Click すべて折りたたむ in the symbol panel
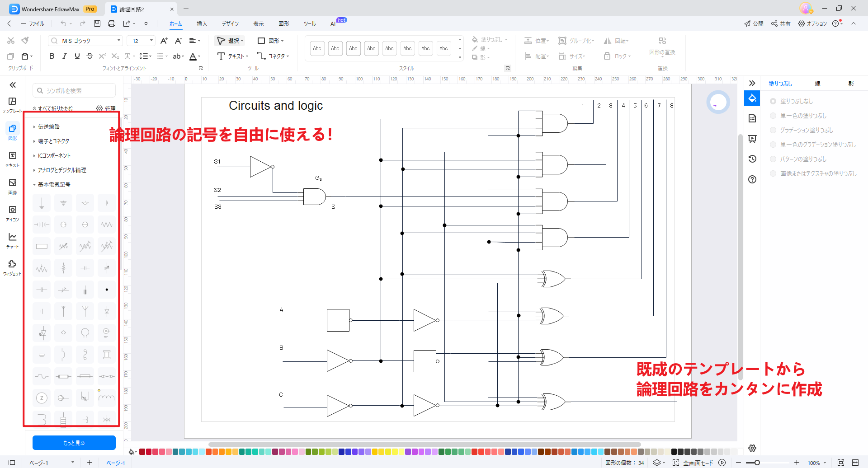The width and height of the screenshot is (868, 468). point(52,108)
